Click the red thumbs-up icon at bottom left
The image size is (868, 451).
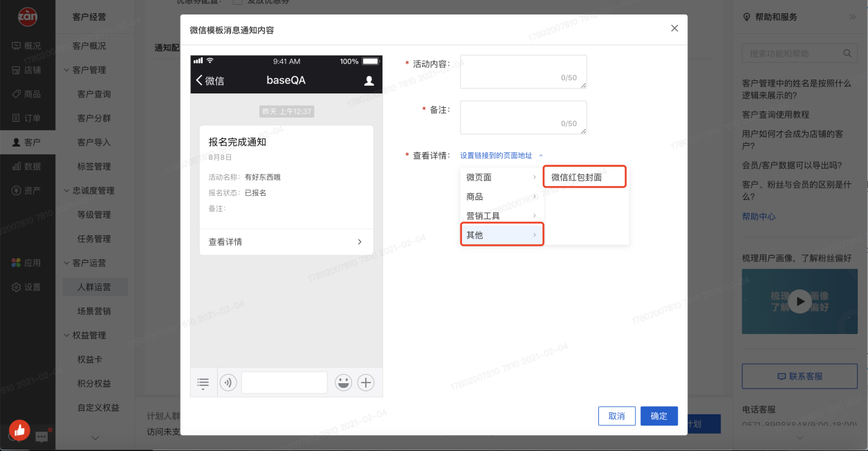pos(19,430)
